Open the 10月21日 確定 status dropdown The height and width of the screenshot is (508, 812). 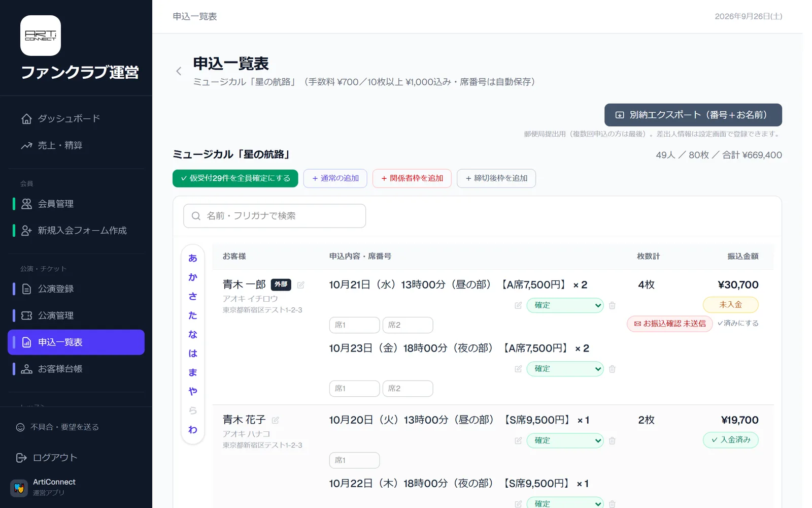click(565, 305)
